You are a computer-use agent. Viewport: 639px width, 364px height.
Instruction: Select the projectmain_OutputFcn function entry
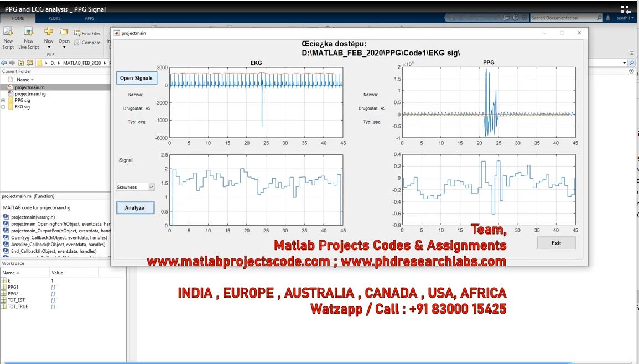click(x=60, y=231)
